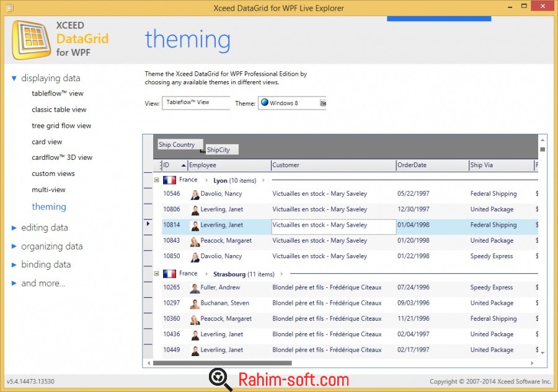Viewport: 558px width, 392px height.
Task: Click the window title bar app icon
Action: click(9, 7)
